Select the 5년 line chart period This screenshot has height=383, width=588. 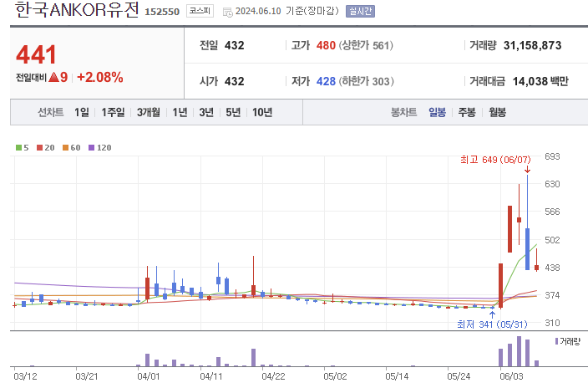pos(233,112)
